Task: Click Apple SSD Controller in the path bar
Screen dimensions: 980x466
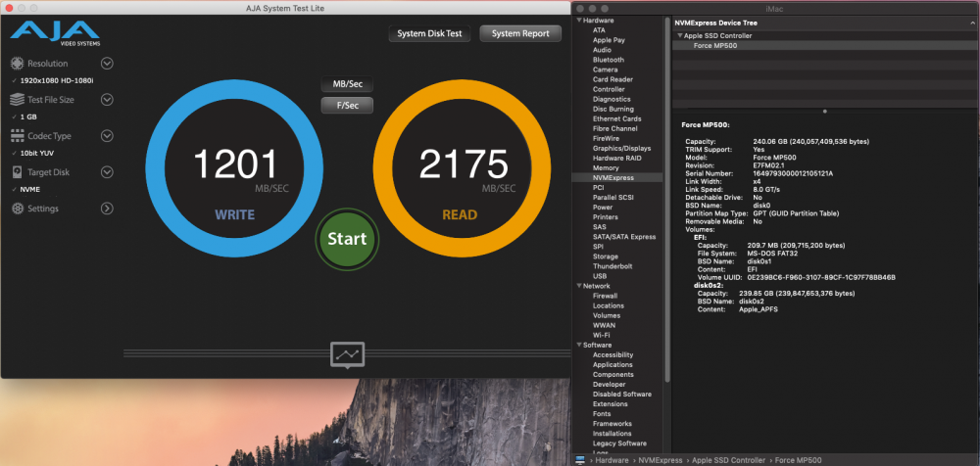Action: tap(728, 460)
